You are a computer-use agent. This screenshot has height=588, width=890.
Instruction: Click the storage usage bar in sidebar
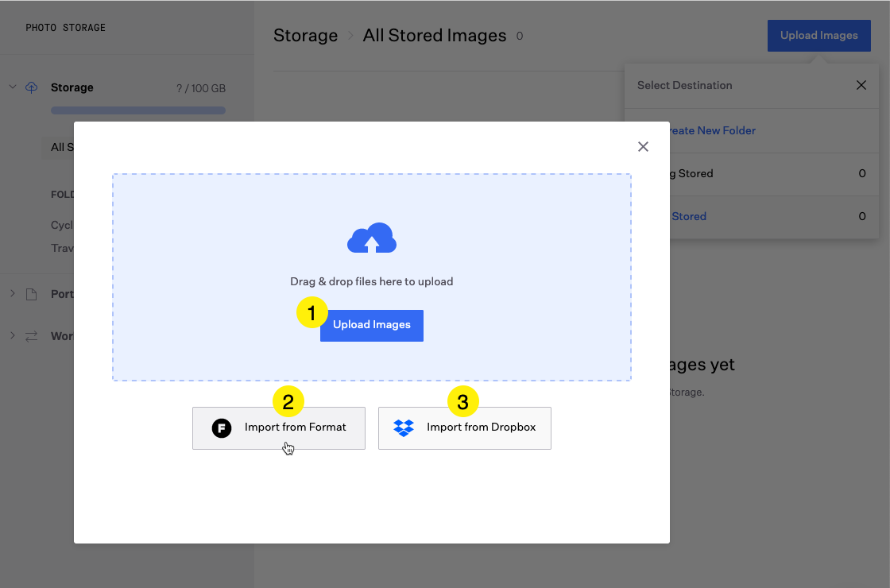pos(138,110)
